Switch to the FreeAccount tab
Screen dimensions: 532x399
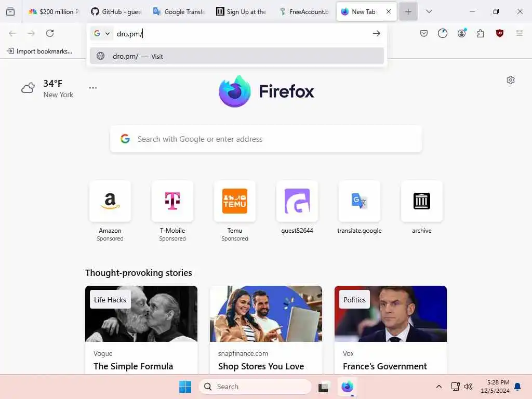(304, 11)
